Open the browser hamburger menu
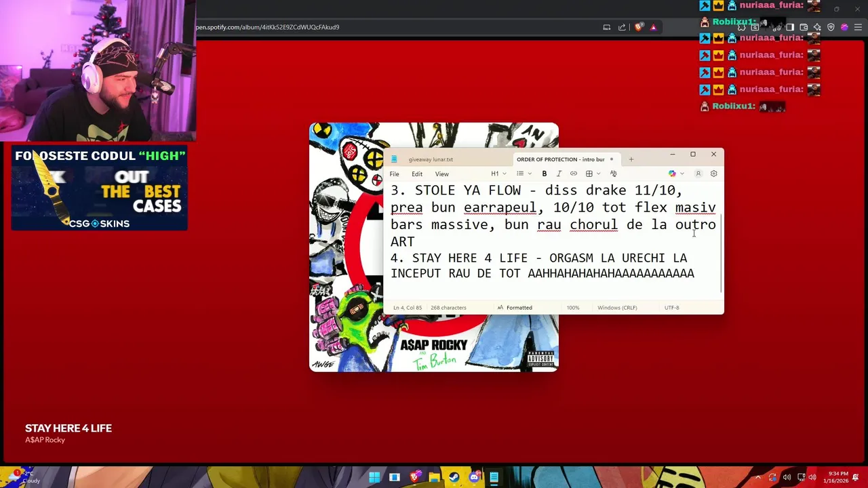The height and width of the screenshot is (488, 868). click(858, 27)
